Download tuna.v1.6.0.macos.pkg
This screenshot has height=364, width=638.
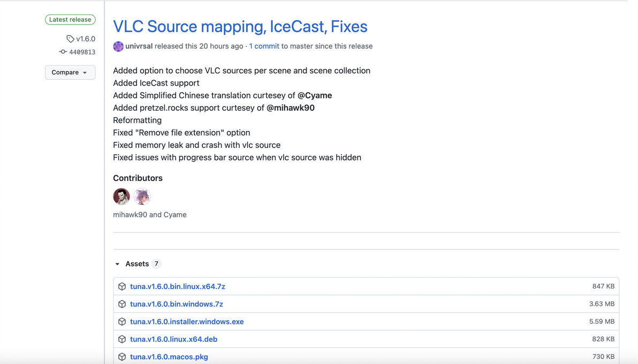[x=169, y=357]
